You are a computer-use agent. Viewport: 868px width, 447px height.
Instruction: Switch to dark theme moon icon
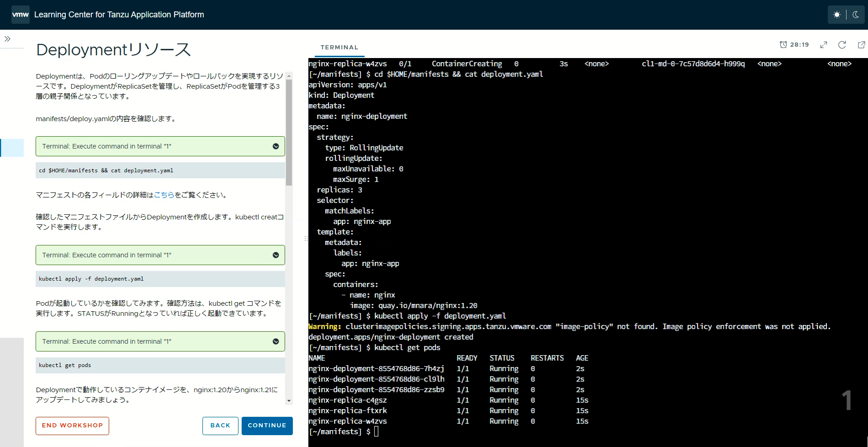click(x=856, y=15)
